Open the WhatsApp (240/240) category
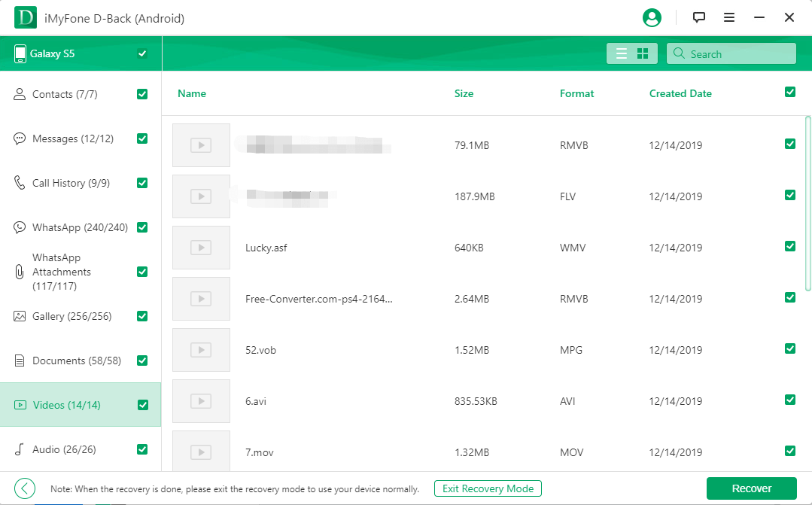The width and height of the screenshot is (812, 505). tap(80, 228)
